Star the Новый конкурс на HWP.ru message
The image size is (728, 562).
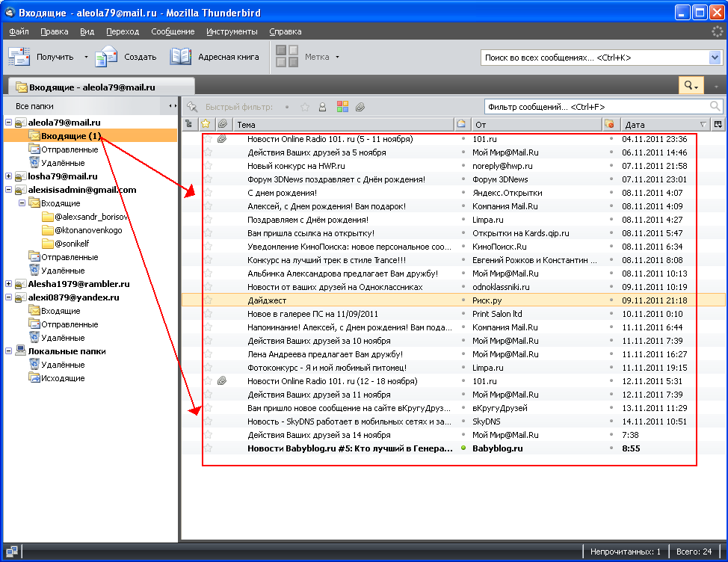[208, 166]
